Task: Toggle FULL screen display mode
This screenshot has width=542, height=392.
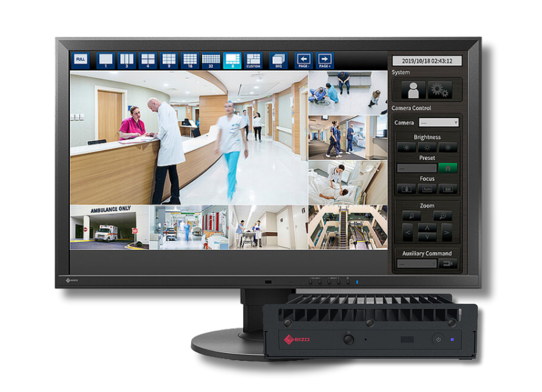Action: coord(81,60)
